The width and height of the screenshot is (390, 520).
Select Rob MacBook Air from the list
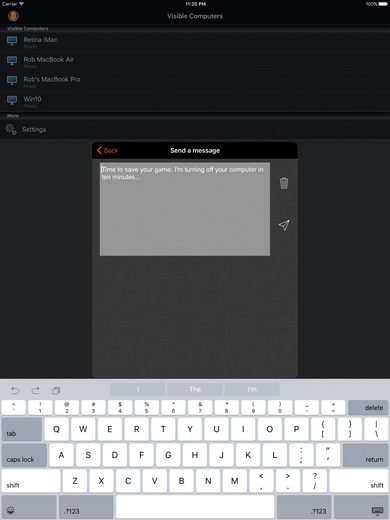[195, 61]
